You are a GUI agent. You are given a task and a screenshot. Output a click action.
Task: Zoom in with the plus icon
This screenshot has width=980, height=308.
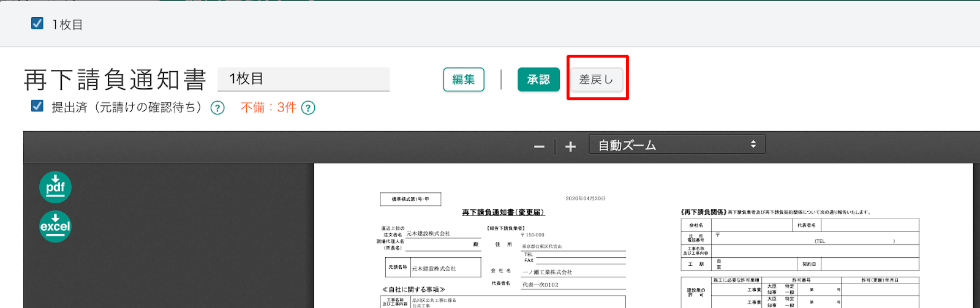[x=570, y=146]
